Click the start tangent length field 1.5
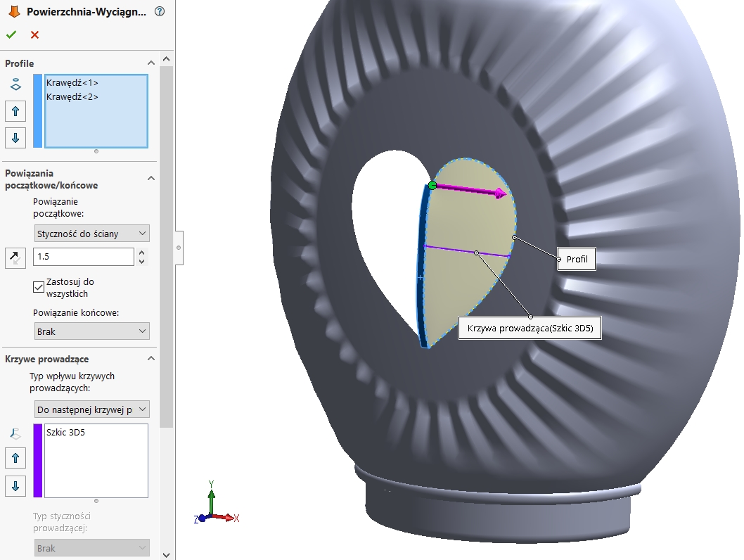 click(x=84, y=257)
